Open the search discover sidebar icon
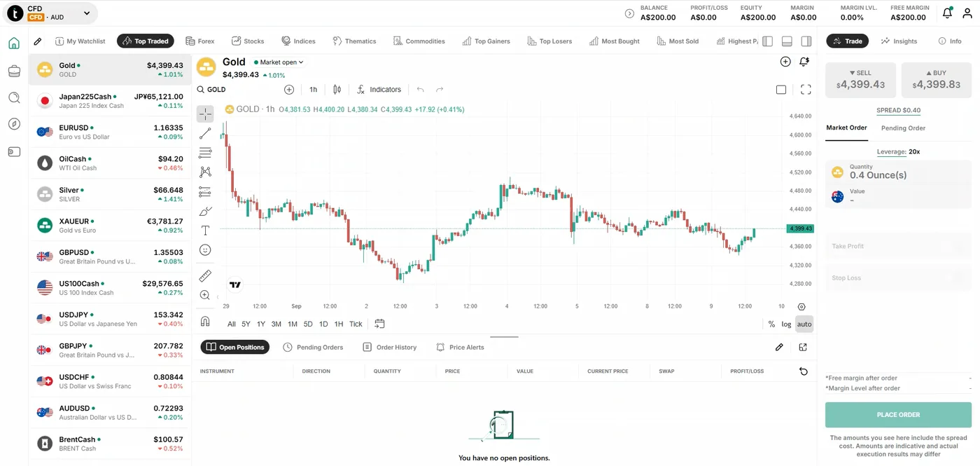The width and height of the screenshot is (980, 466). click(14, 97)
